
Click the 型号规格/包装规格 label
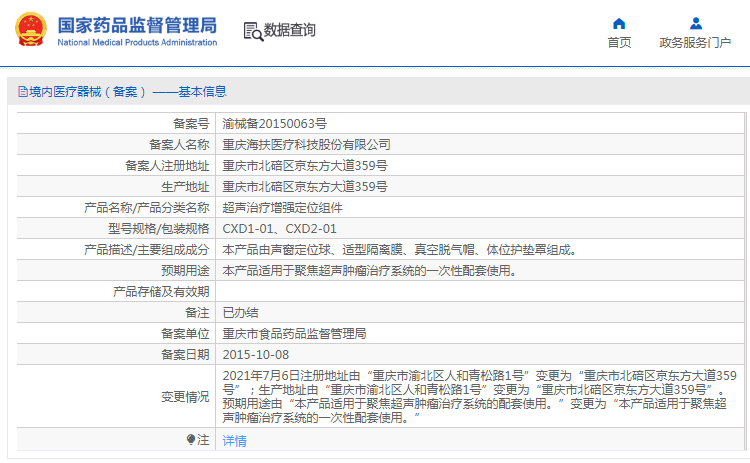tap(158, 229)
